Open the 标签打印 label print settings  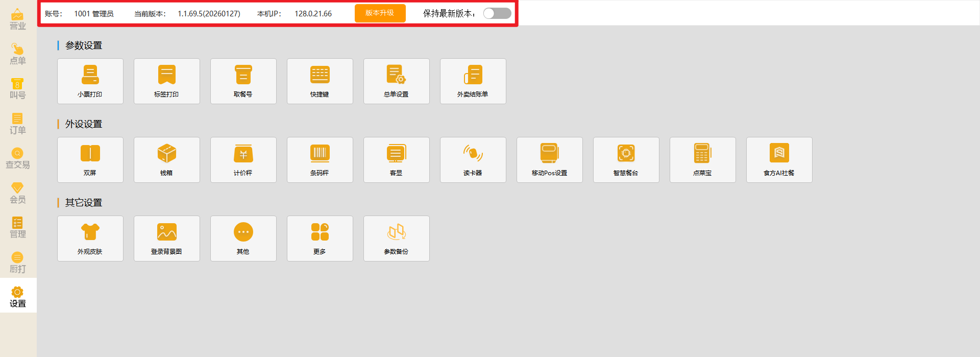coord(167,81)
